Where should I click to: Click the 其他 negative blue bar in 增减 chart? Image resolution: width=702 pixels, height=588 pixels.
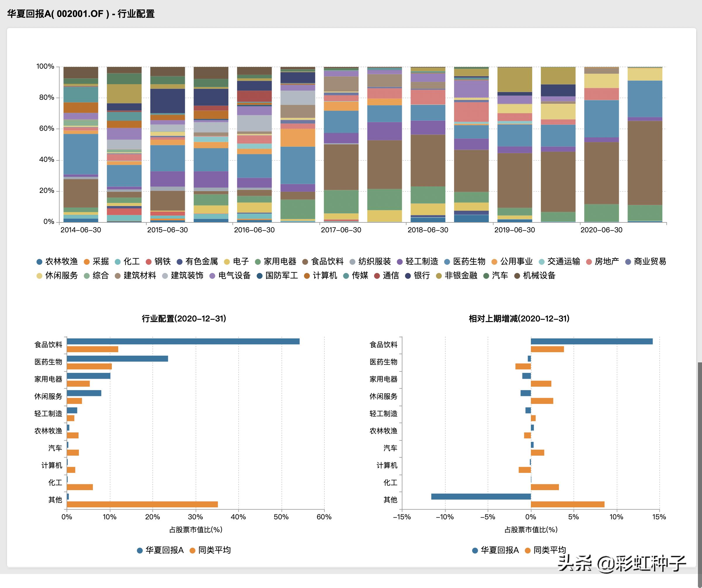tap(481, 497)
